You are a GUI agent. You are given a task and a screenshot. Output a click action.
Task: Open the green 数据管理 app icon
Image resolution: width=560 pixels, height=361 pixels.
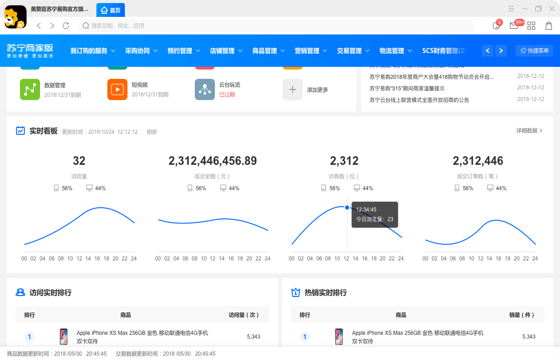pos(30,90)
